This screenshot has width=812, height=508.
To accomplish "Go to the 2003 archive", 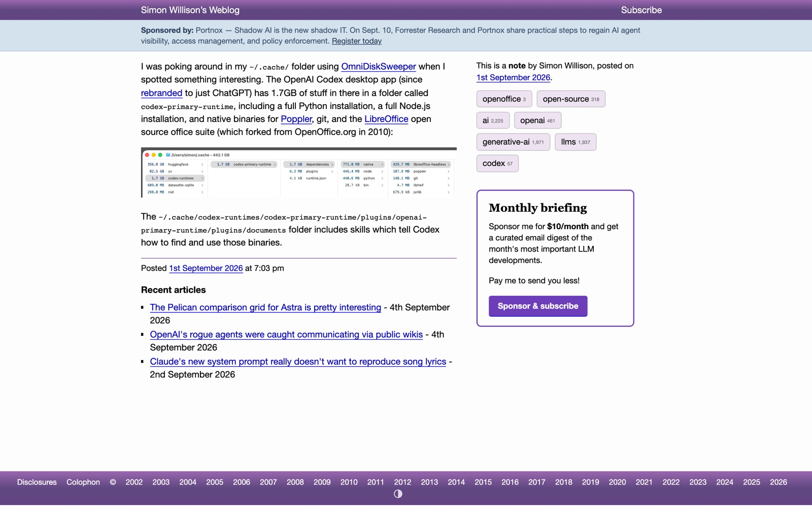I will click(161, 482).
